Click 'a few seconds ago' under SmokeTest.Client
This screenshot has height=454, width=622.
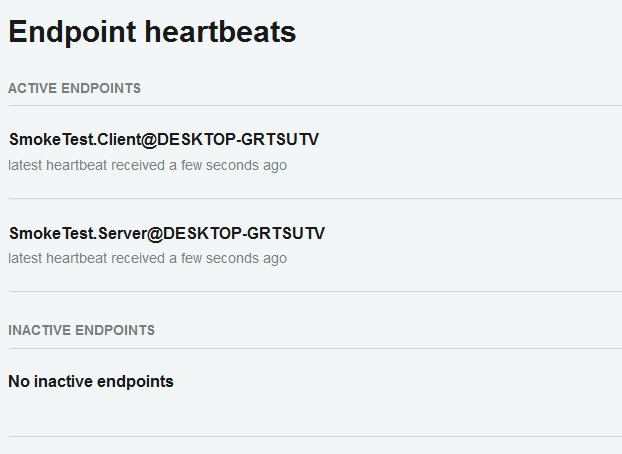click(228, 165)
